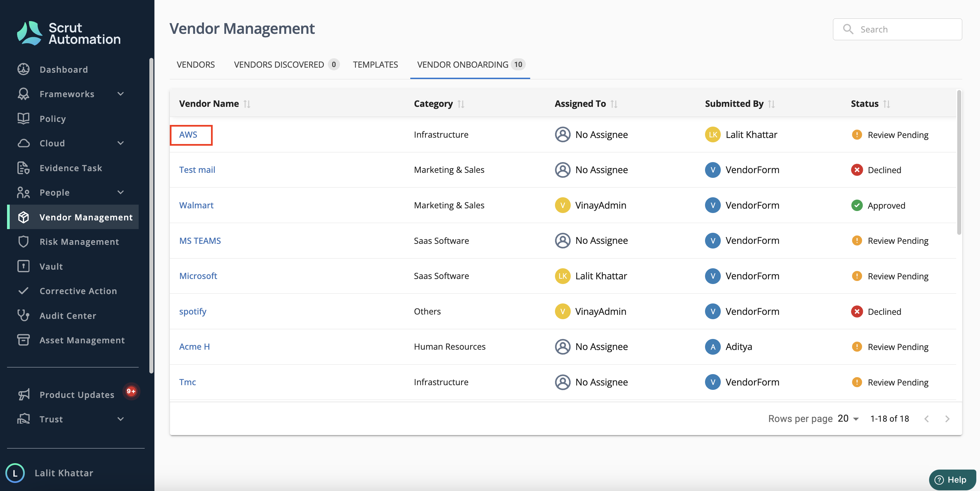Expand the Trust menu chevron
The height and width of the screenshot is (491, 980).
[121, 419]
